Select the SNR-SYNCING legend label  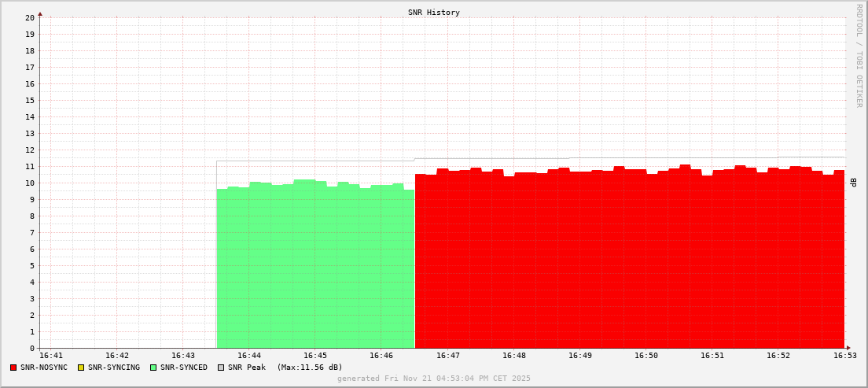click(113, 368)
